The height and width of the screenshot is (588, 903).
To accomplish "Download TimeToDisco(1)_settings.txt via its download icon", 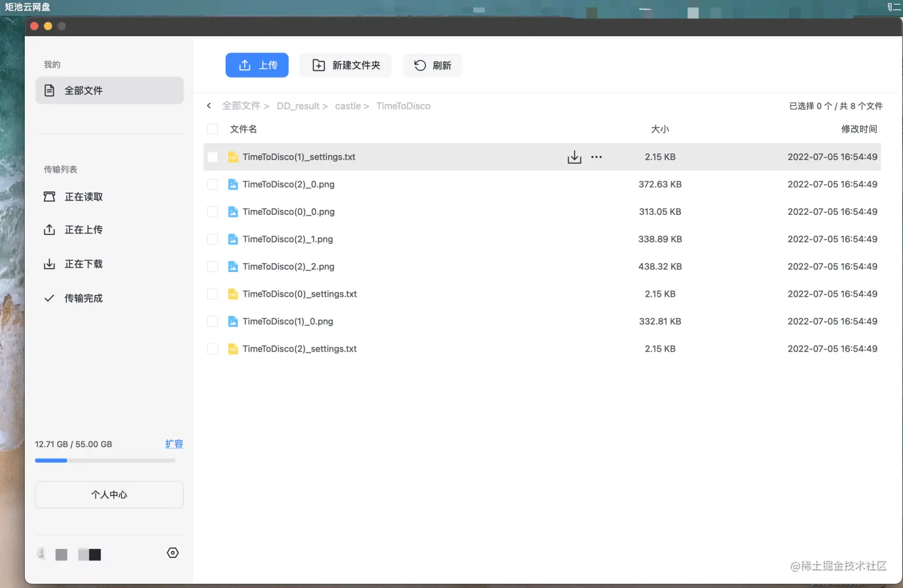I will (x=574, y=156).
